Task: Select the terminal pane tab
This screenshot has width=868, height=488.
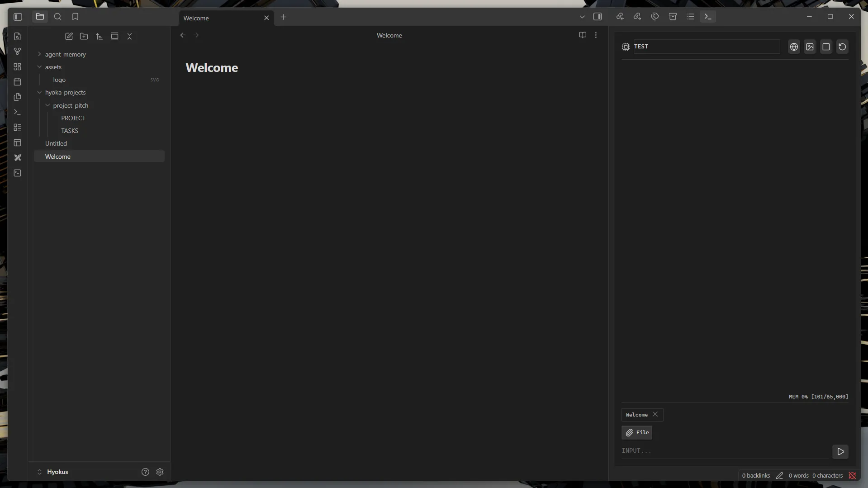Action: pos(708,17)
